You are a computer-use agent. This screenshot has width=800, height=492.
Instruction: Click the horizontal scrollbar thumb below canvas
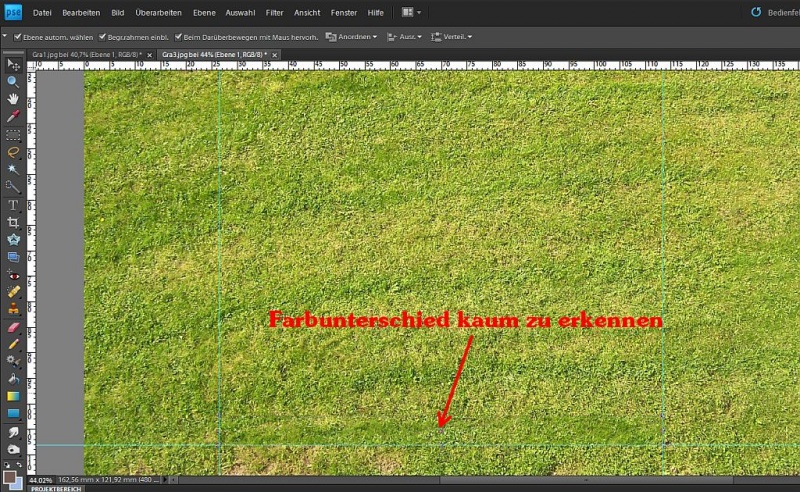point(587,480)
